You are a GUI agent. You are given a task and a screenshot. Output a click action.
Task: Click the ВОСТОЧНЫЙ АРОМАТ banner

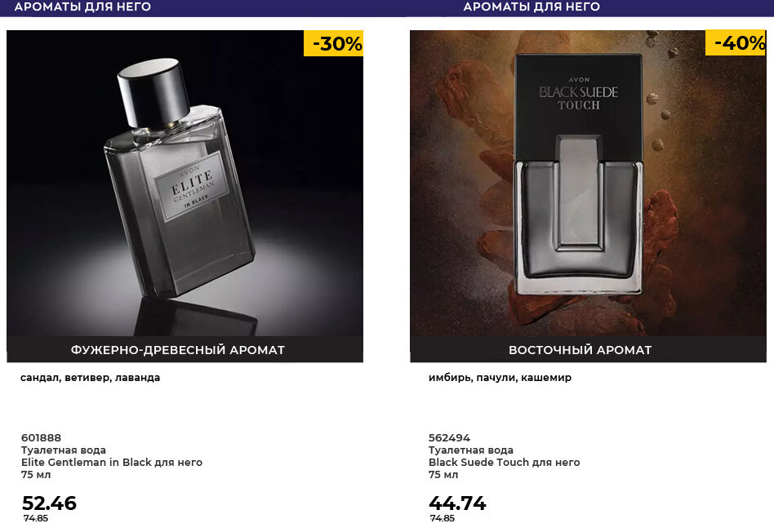[580, 350]
